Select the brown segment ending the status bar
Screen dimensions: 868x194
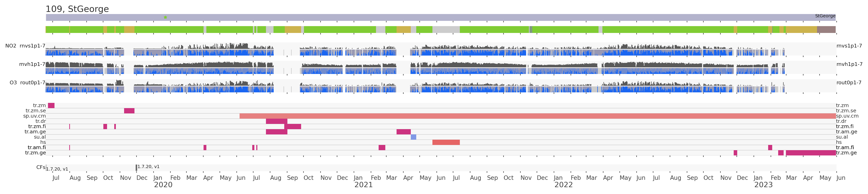826,30
